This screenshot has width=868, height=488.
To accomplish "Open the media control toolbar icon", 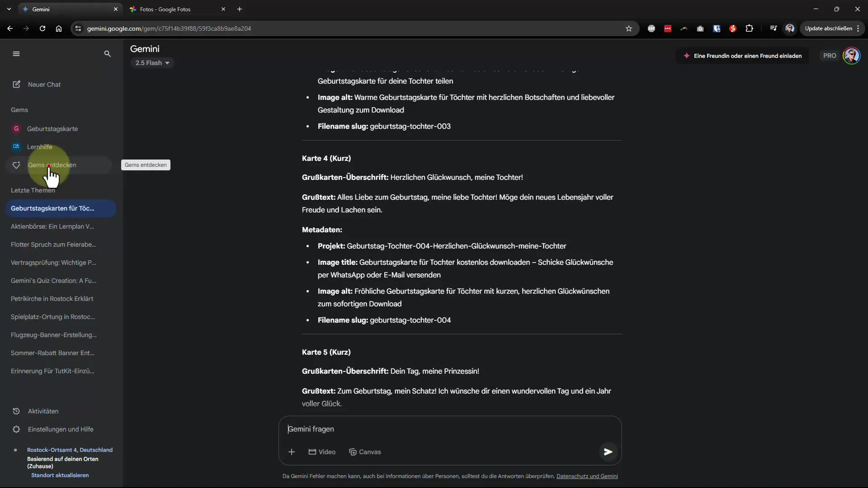I will click(773, 28).
